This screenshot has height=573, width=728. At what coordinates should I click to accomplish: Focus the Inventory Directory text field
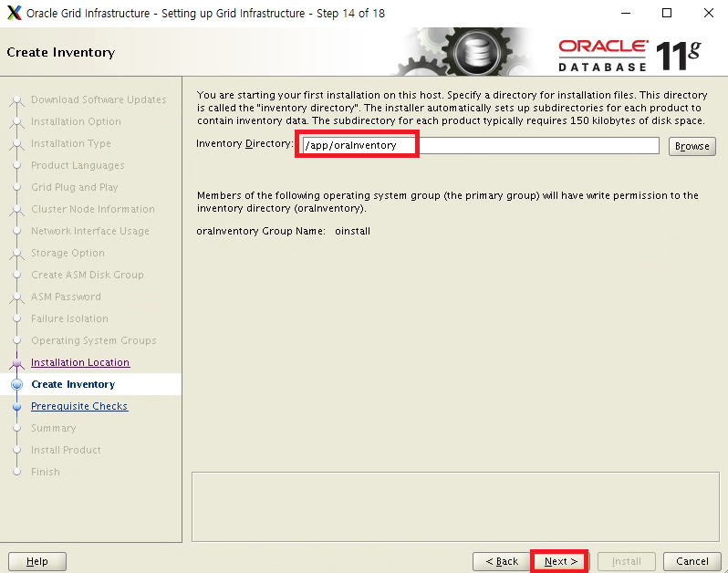point(480,145)
